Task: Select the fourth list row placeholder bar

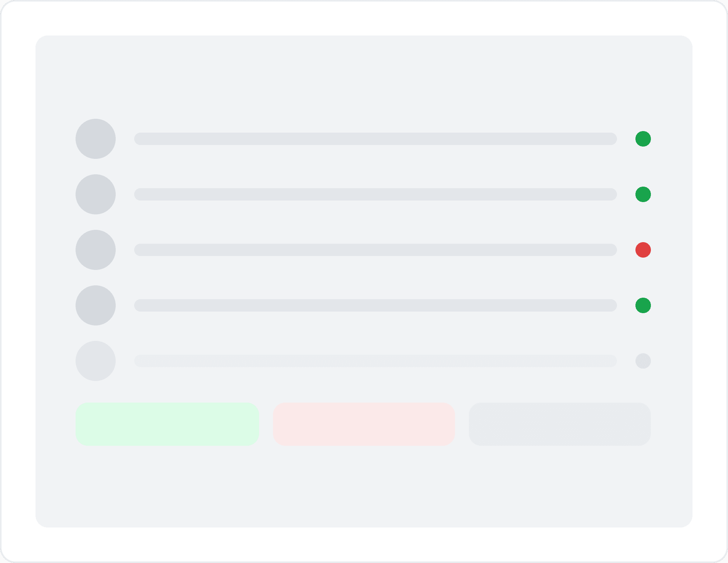Action: (x=376, y=305)
